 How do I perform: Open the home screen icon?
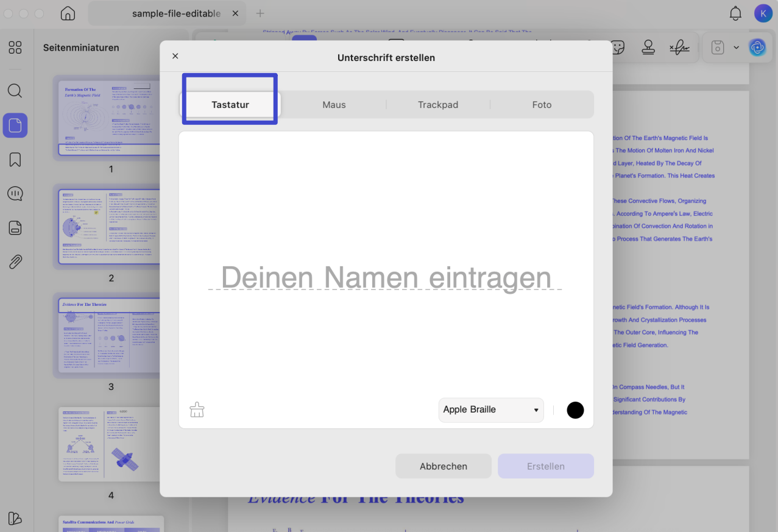68,13
